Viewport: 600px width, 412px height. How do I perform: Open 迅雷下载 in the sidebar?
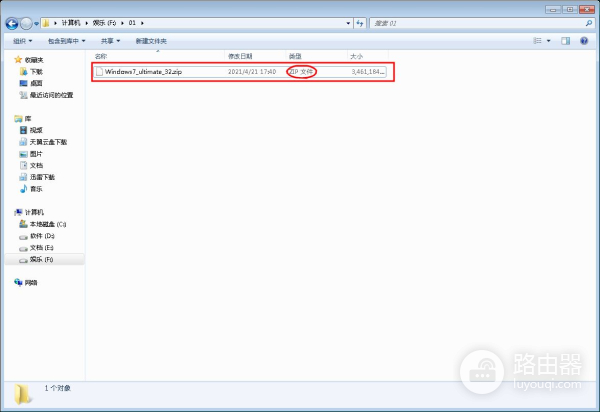pos(38,177)
